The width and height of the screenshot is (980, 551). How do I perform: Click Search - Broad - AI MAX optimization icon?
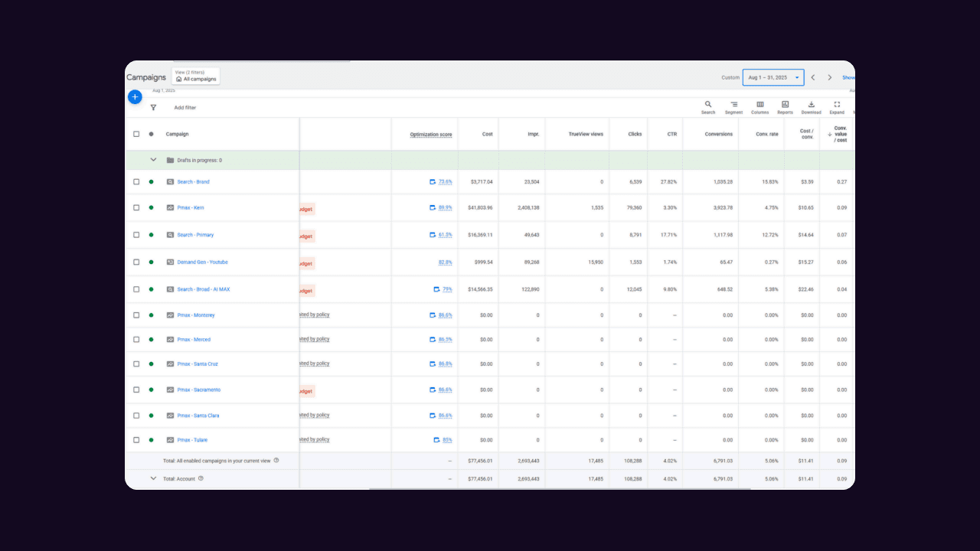(x=437, y=289)
